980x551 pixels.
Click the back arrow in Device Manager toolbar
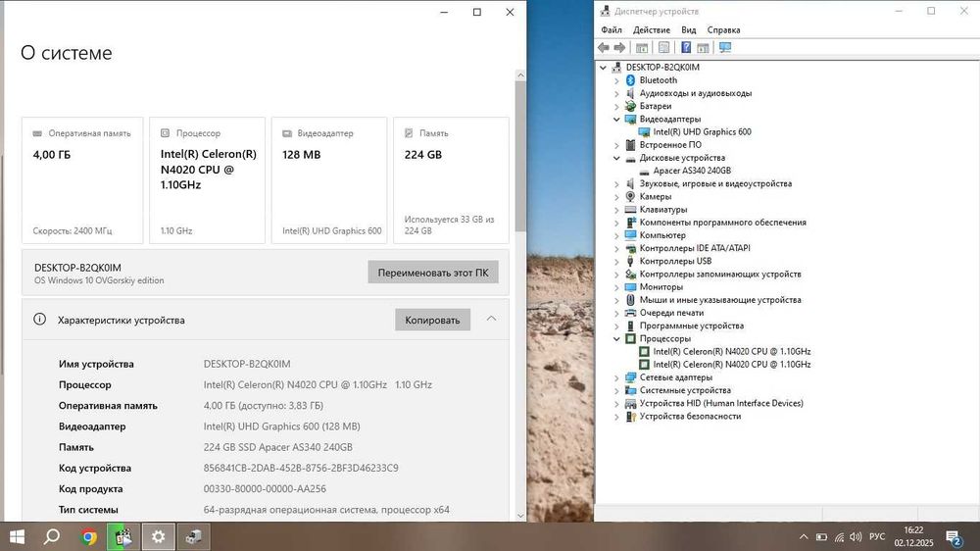(x=603, y=47)
